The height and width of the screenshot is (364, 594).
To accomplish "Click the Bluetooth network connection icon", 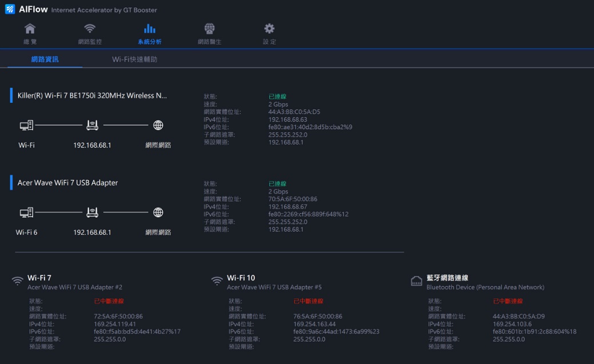I will (416, 281).
